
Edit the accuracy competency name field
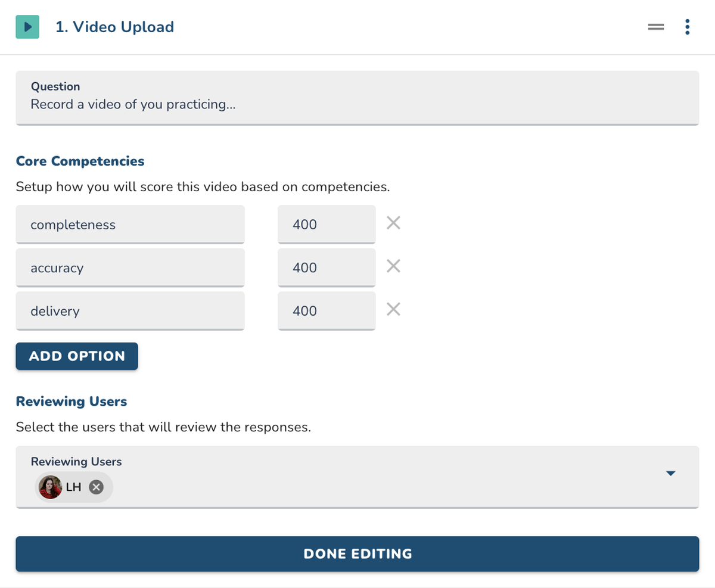coord(130,267)
